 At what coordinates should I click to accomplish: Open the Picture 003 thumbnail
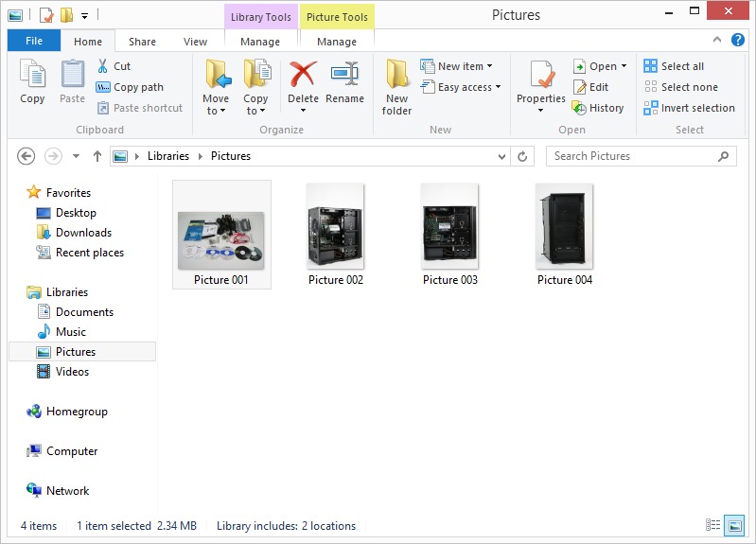(450, 227)
